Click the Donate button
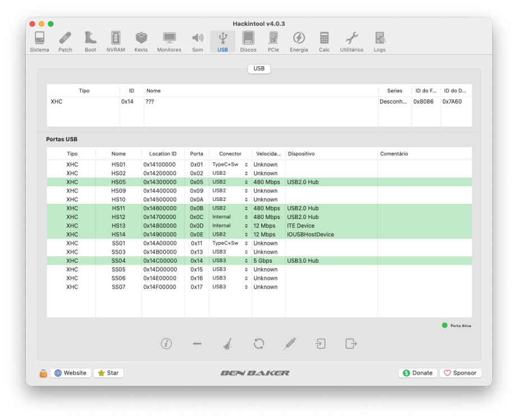Image resolution: width=518 pixels, height=420 pixels. click(418, 373)
